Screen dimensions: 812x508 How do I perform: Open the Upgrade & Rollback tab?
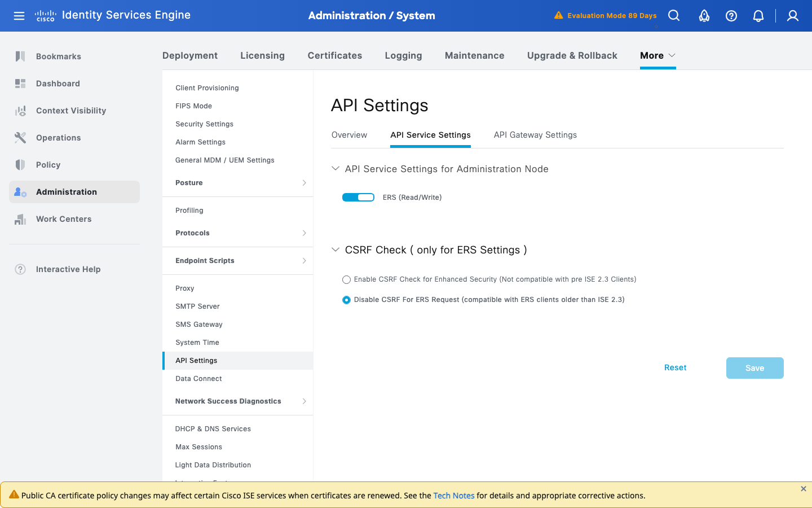point(572,55)
